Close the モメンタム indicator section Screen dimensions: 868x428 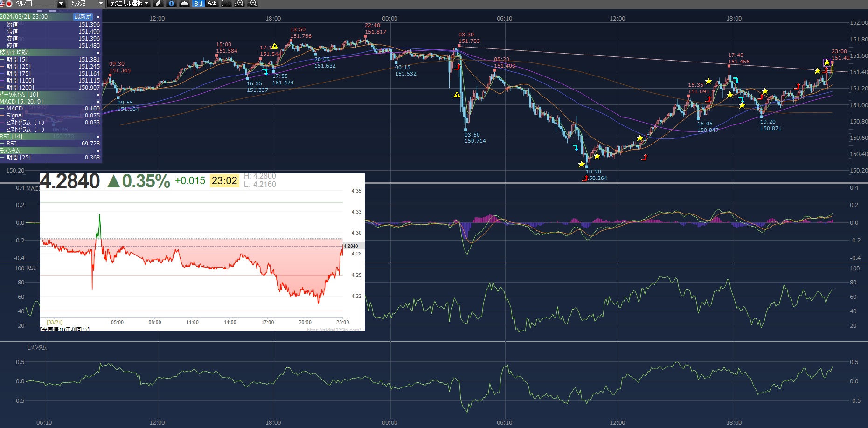click(x=98, y=151)
